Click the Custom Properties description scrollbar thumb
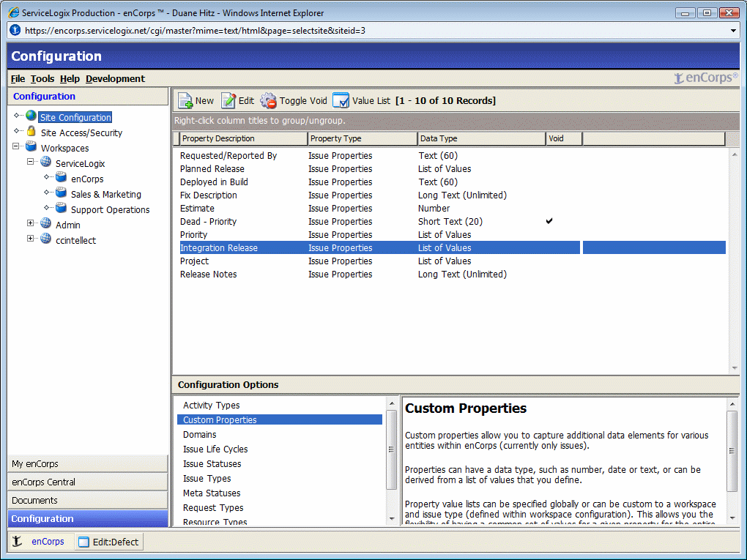 click(732, 450)
